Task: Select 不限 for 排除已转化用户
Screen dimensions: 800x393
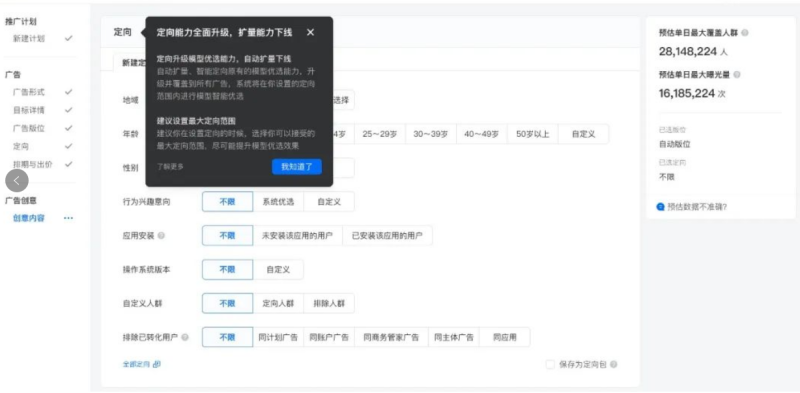Action: (228, 337)
